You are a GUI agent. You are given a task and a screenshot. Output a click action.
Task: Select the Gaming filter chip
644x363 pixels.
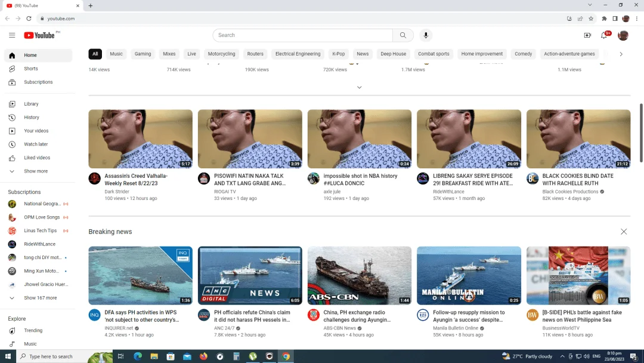[x=143, y=54]
